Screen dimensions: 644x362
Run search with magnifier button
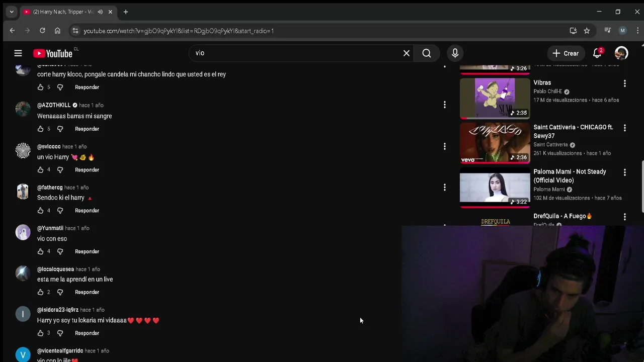click(x=427, y=53)
